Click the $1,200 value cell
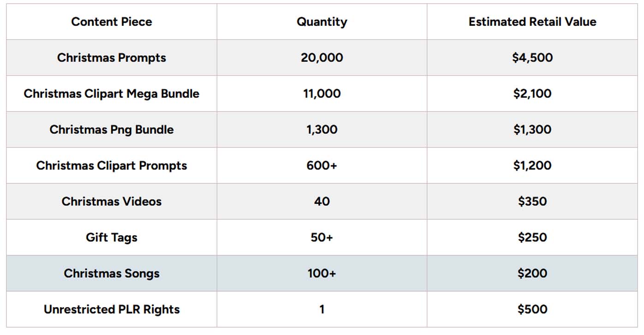Image resolution: width=644 pixels, height=335 pixels. coord(532,166)
